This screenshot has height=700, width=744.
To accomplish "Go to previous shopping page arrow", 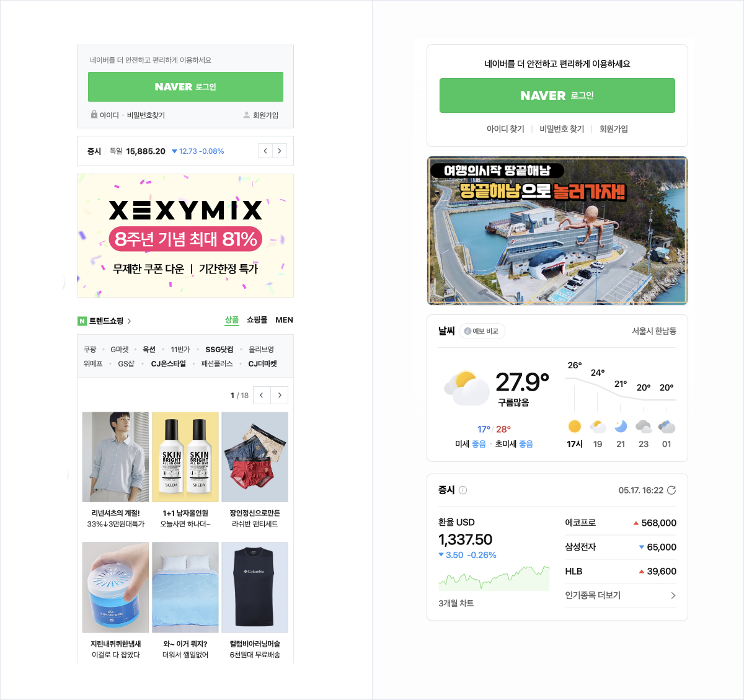I will [262, 395].
